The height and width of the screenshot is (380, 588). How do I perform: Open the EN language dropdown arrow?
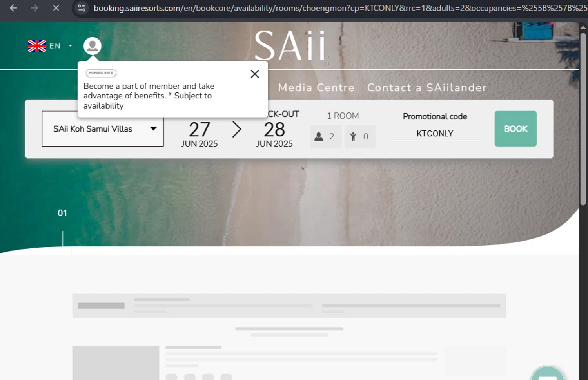pyautogui.click(x=71, y=46)
